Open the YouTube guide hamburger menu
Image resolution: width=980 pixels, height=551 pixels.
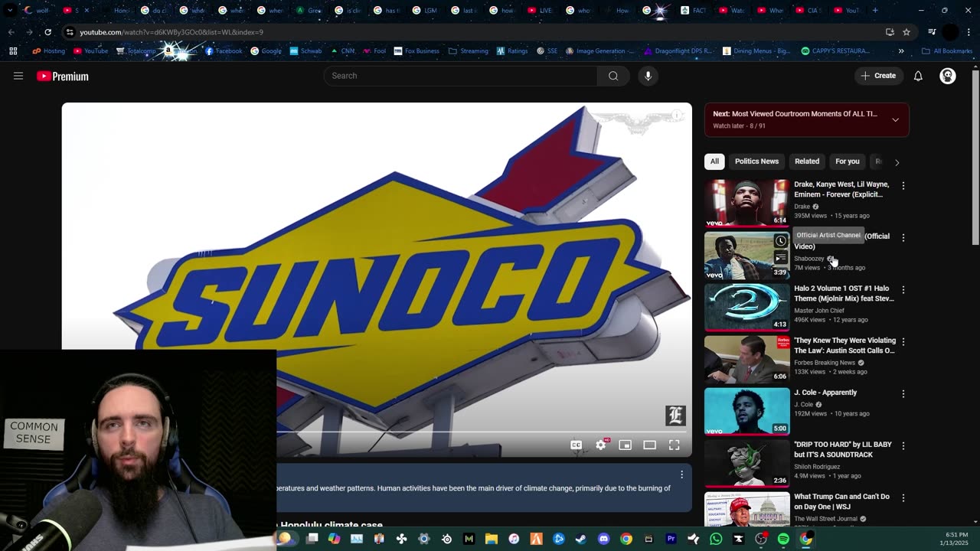point(18,76)
